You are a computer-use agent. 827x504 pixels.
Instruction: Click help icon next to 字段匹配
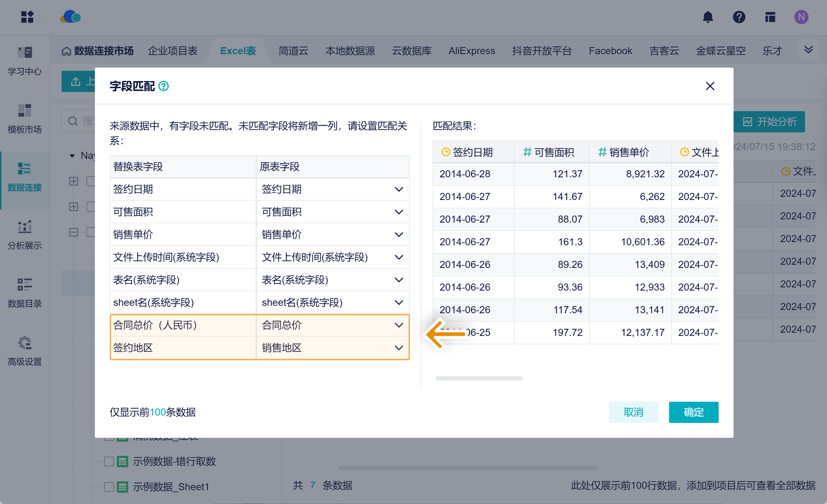164,86
